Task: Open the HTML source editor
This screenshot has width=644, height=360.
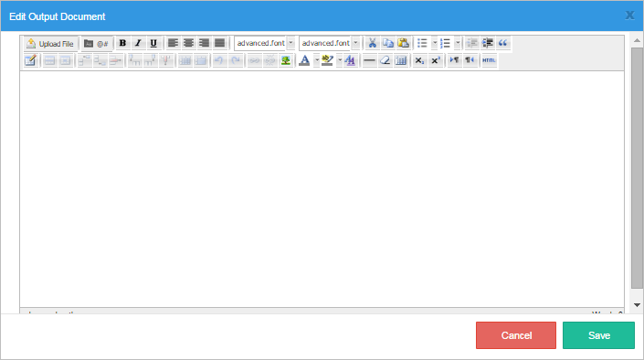Action: coord(489,60)
